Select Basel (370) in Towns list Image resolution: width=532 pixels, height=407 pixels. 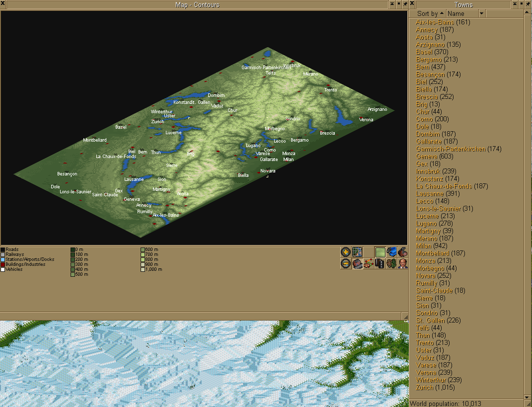432,52
